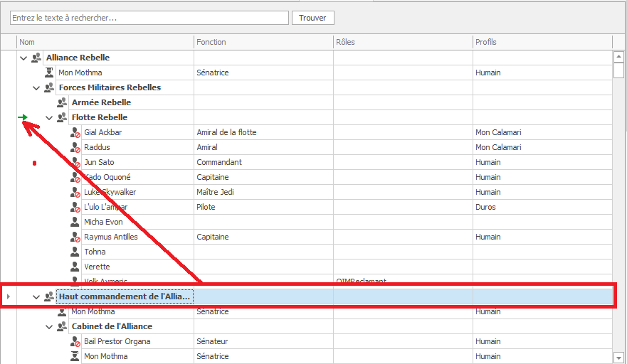Click the Alliance Rebelle group icon
This screenshot has height=364, width=627.
(36, 58)
